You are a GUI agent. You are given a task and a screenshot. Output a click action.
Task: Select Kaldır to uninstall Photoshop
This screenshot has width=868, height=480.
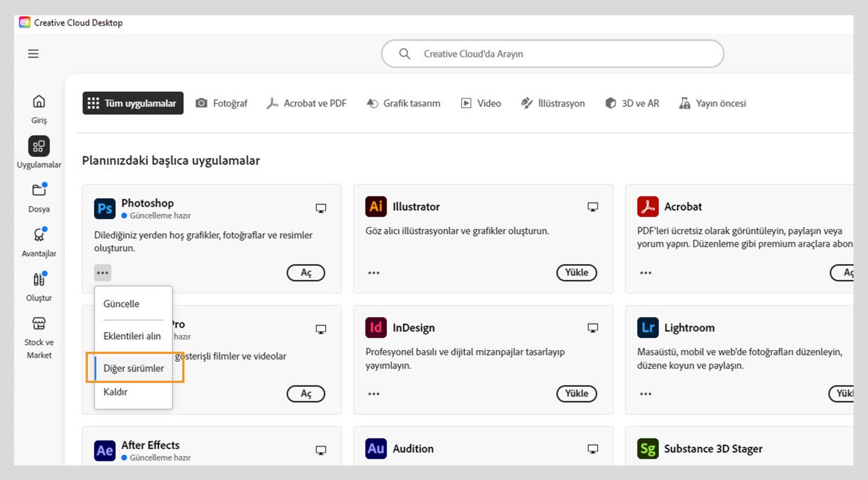tap(115, 392)
